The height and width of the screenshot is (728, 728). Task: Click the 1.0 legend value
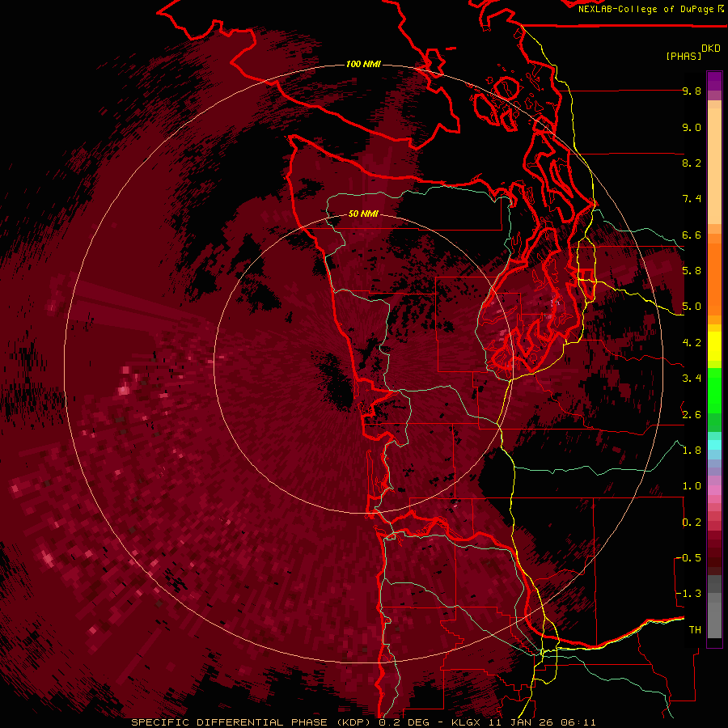click(x=692, y=486)
